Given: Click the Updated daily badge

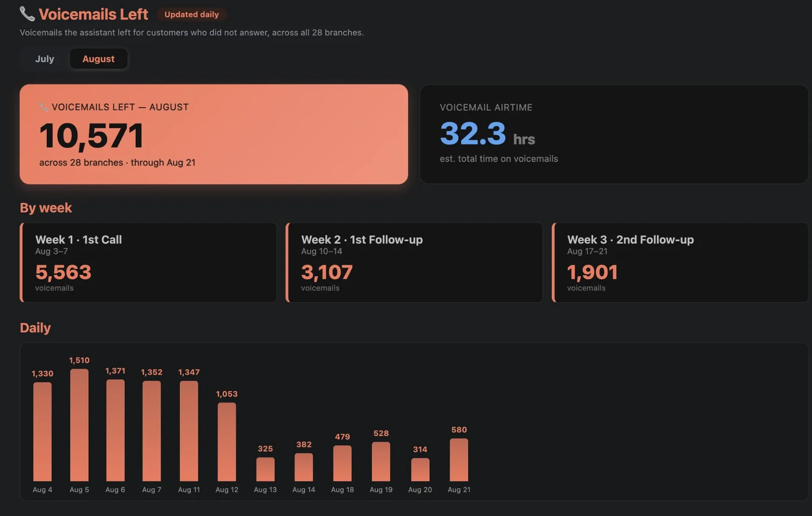Looking at the screenshot, I should (192, 15).
